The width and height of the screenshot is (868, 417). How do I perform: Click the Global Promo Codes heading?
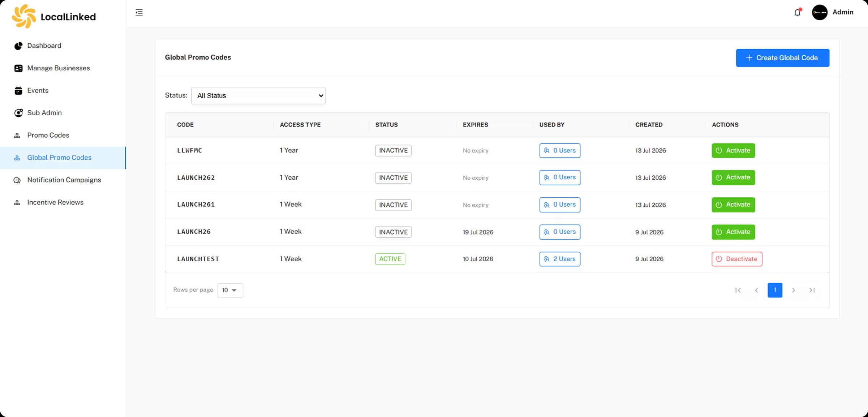point(198,57)
